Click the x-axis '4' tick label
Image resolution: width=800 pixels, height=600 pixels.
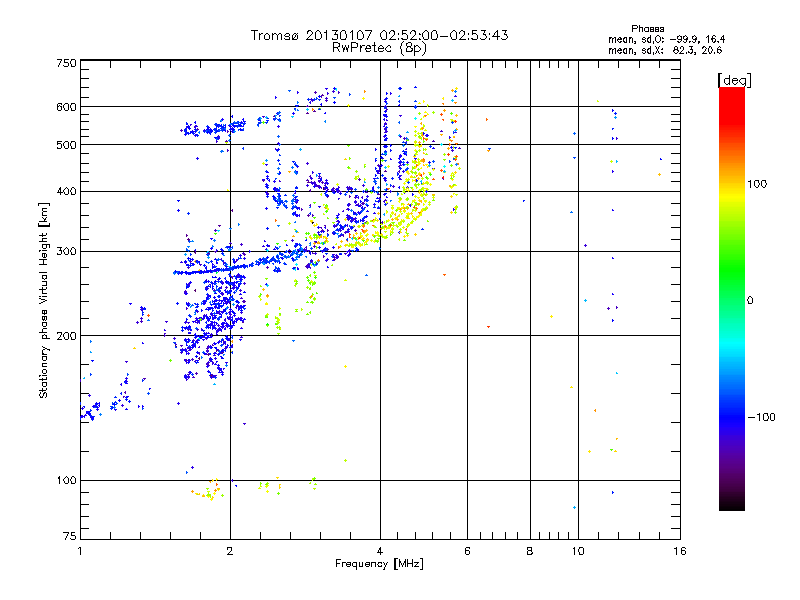(x=380, y=551)
